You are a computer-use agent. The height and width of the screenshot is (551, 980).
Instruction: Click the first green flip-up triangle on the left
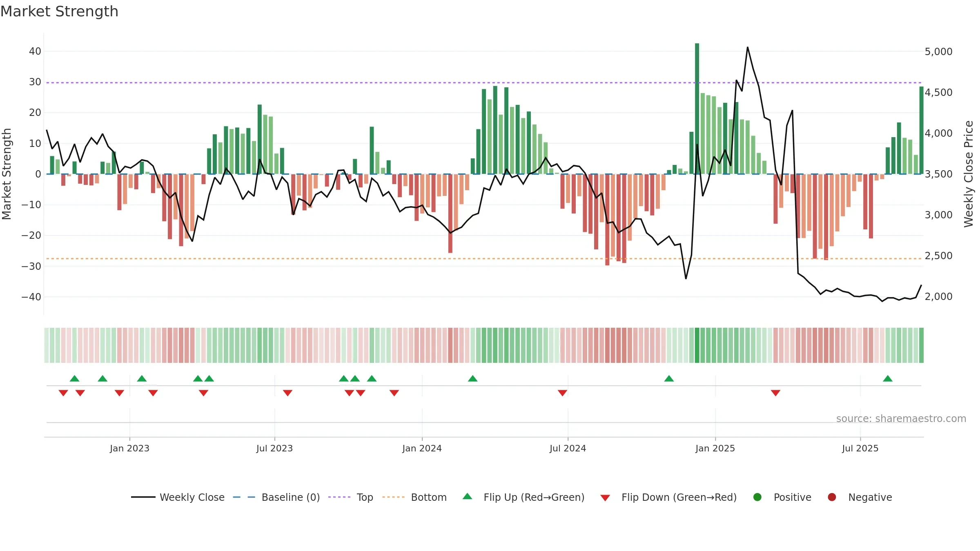pyautogui.click(x=74, y=379)
